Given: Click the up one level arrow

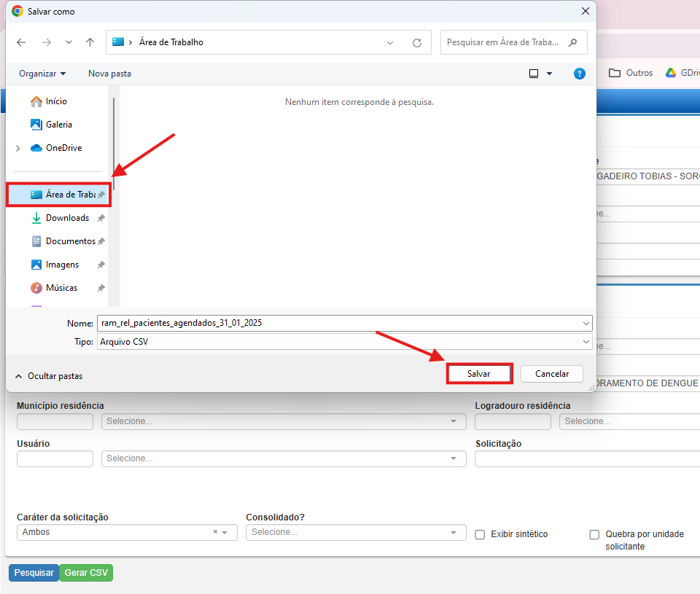Looking at the screenshot, I should (90, 42).
